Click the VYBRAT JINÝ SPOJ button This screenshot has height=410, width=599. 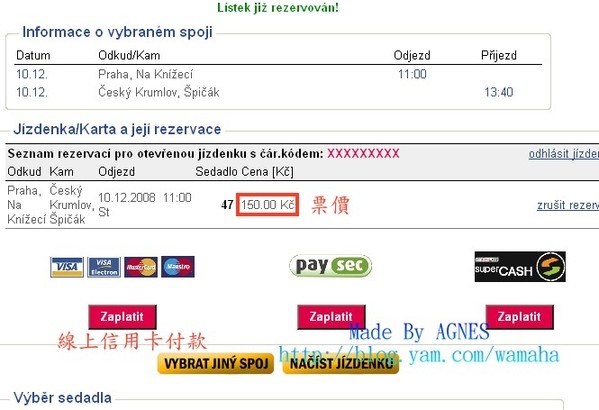[x=216, y=363]
